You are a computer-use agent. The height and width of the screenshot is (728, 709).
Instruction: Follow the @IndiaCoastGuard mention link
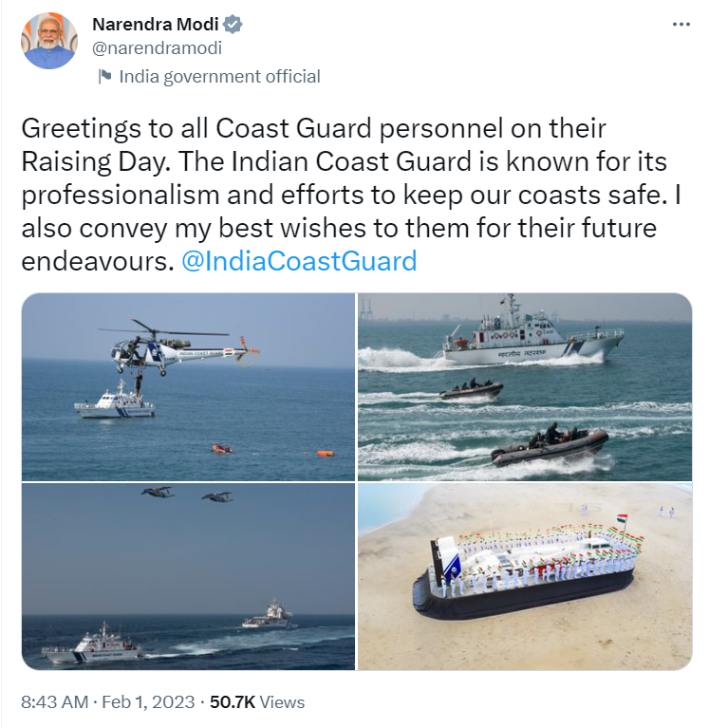point(299,261)
